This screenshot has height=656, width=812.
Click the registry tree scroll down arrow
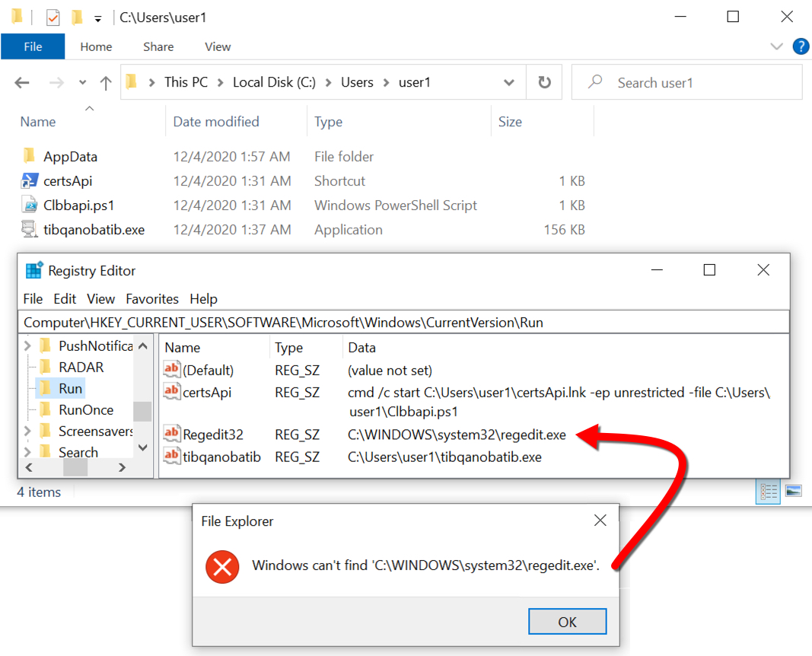coord(143,447)
